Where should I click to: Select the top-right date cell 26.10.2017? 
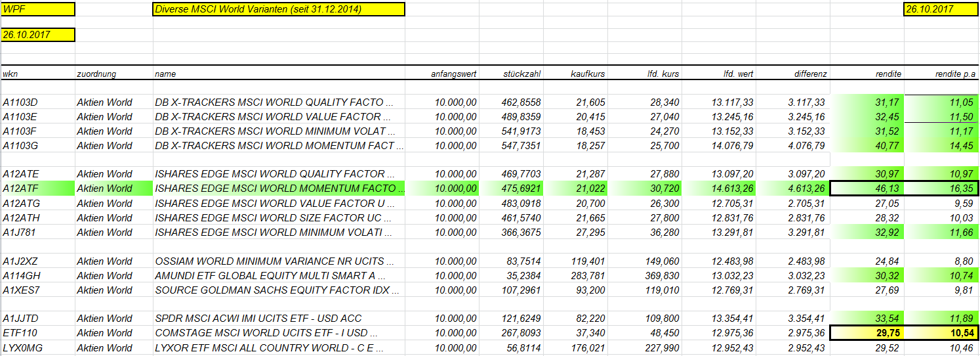pyautogui.click(x=941, y=9)
